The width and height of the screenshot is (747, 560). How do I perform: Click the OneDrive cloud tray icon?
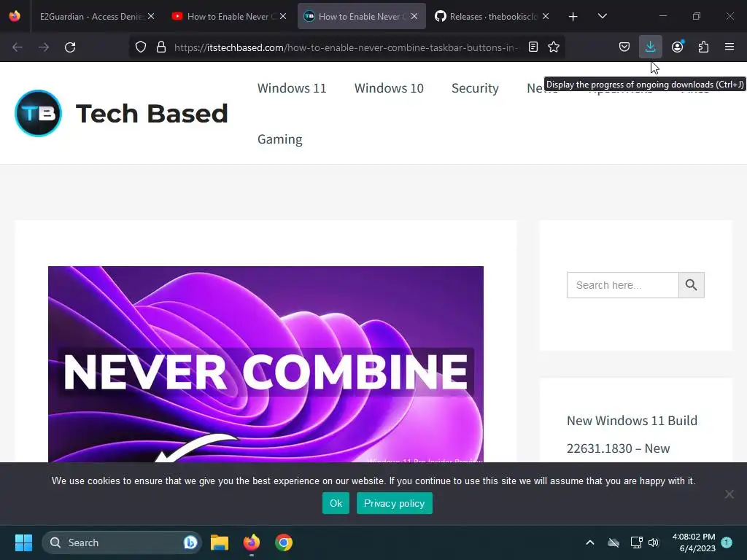pos(614,542)
